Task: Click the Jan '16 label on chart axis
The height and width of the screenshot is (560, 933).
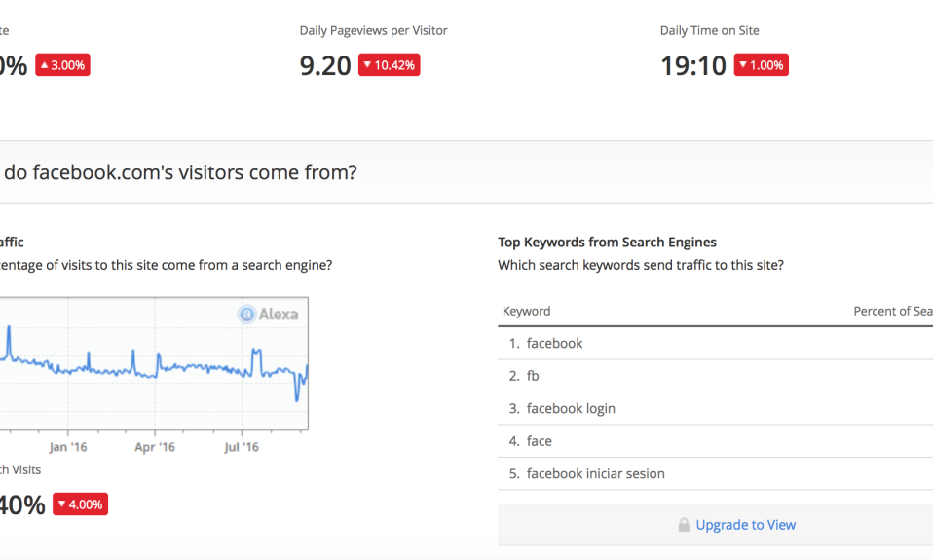Action: click(67, 447)
